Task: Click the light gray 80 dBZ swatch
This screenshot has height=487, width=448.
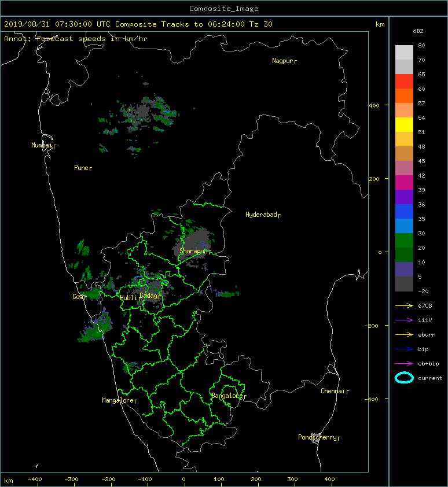Action: (404, 53)
